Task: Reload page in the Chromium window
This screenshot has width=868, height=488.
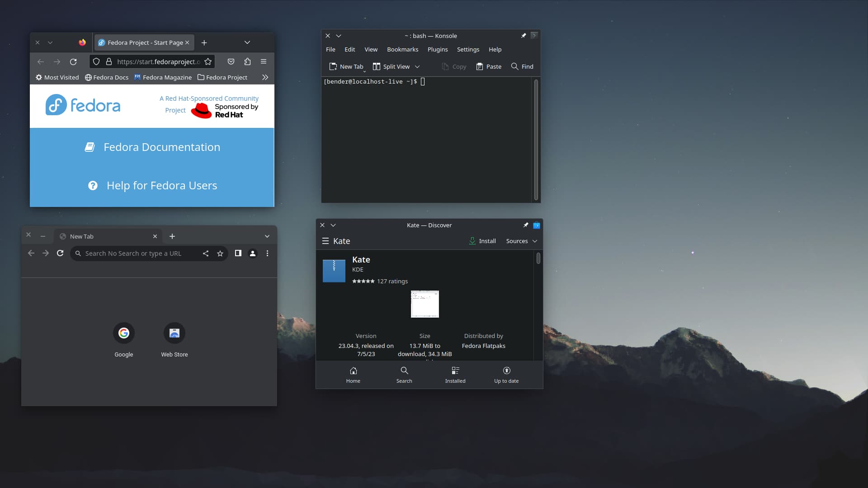Action: [x=60, y=253]
